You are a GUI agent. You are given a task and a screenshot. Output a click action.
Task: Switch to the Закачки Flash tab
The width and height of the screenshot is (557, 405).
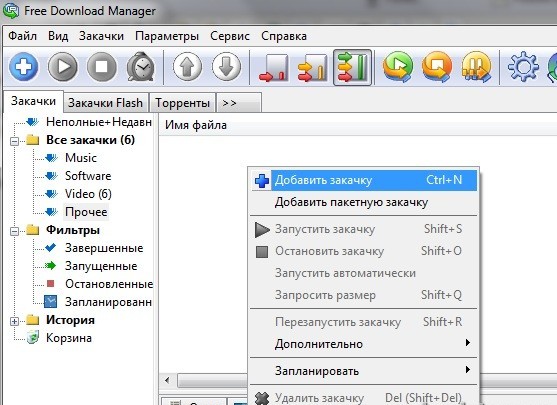click(x=106, y=103)
